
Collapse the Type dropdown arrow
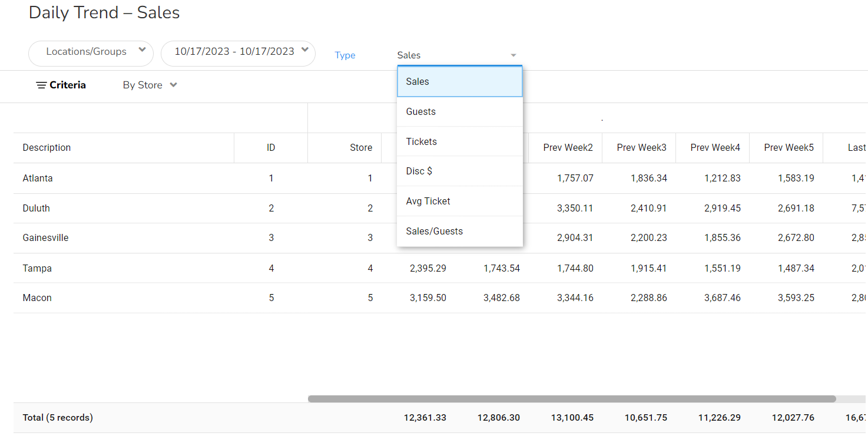click(513, 55)
